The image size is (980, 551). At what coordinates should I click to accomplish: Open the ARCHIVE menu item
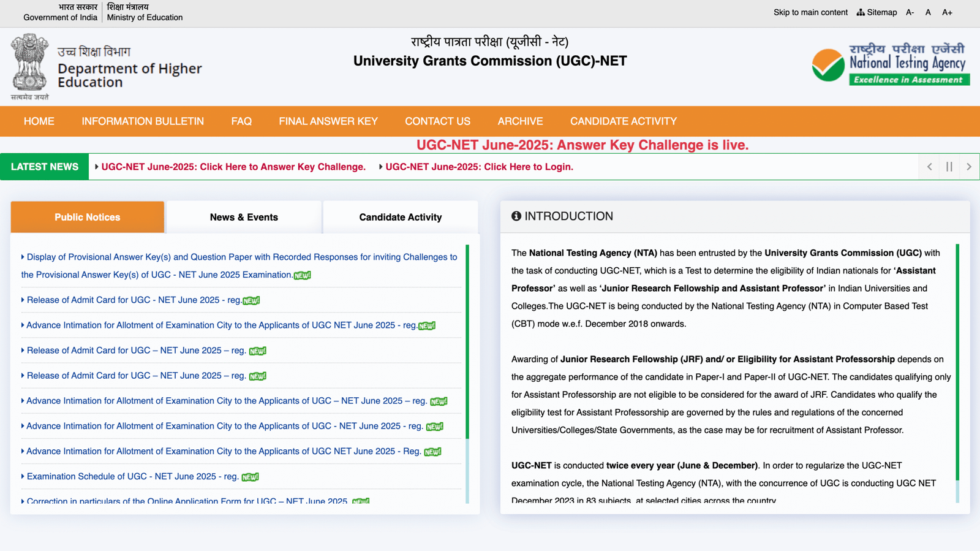click(x=520, y=121)
